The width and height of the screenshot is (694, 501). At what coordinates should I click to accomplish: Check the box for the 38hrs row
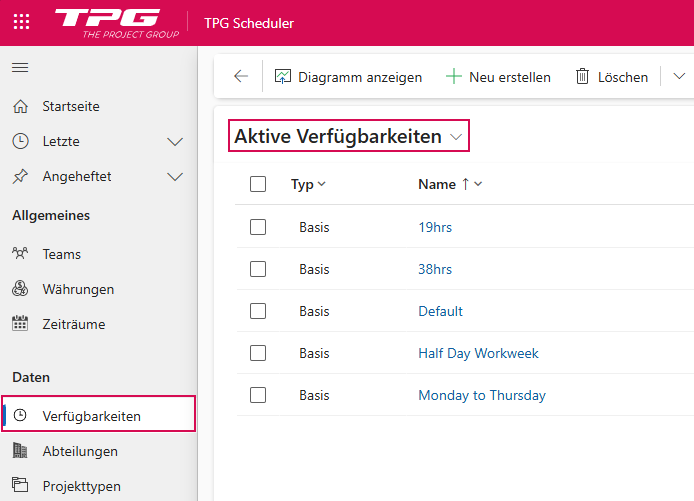[x=258, y=269]
